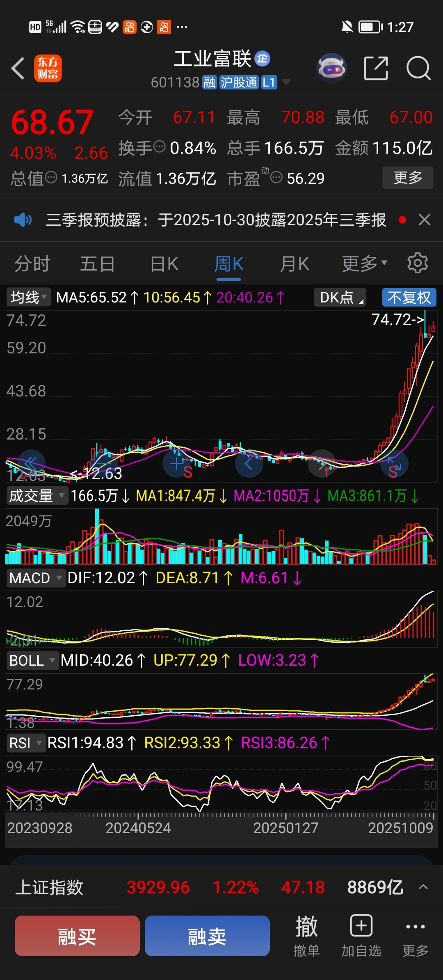The width and height of the screenshot is (443, 980).
Task: Tap the current price 68.67
Action: (52, 122)
